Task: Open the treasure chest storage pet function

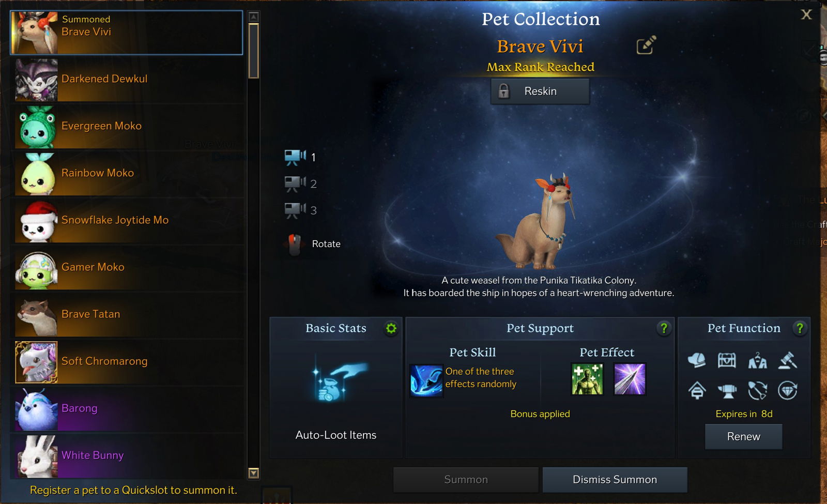Action: (x=727, y=360)
